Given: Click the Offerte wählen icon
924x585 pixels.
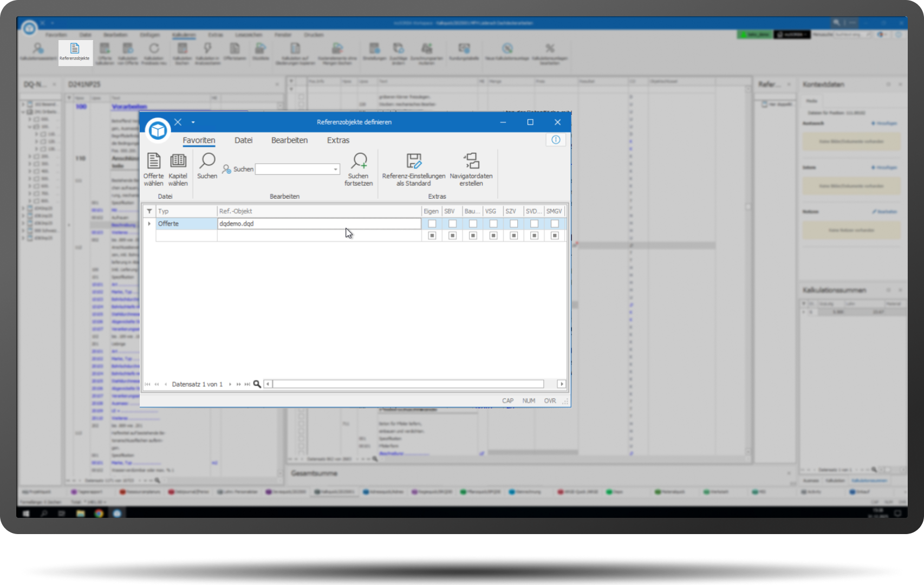Looking at the screenshot, I should [x=153, y=161].
